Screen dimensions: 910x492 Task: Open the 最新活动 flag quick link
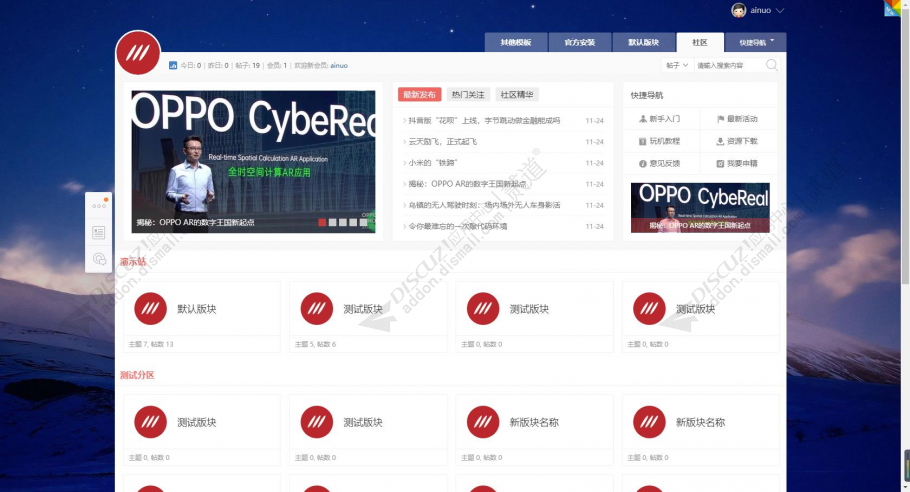737,119
